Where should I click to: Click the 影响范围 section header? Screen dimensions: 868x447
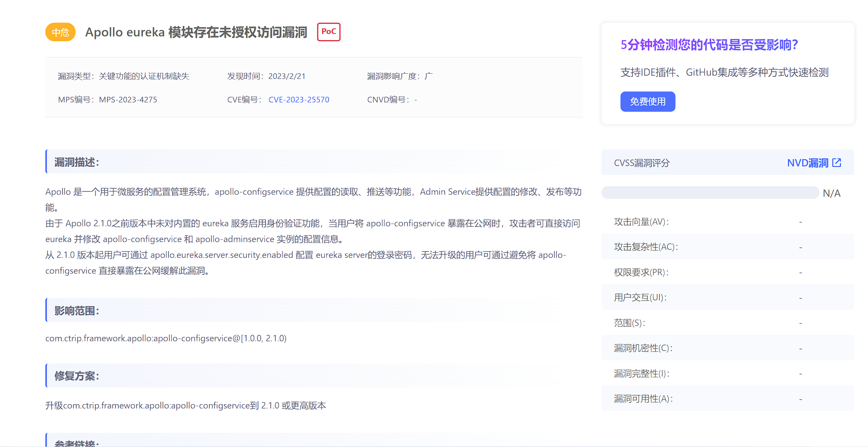pos(314,311)
